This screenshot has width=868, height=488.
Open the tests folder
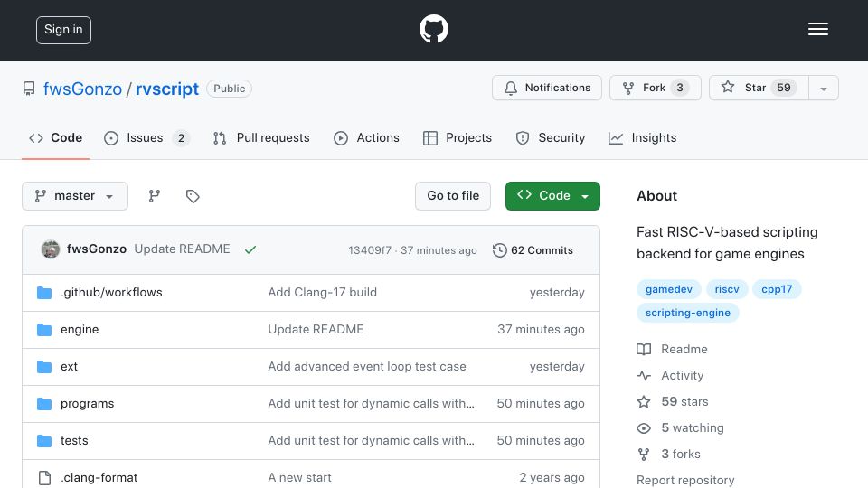pos(74,440)
